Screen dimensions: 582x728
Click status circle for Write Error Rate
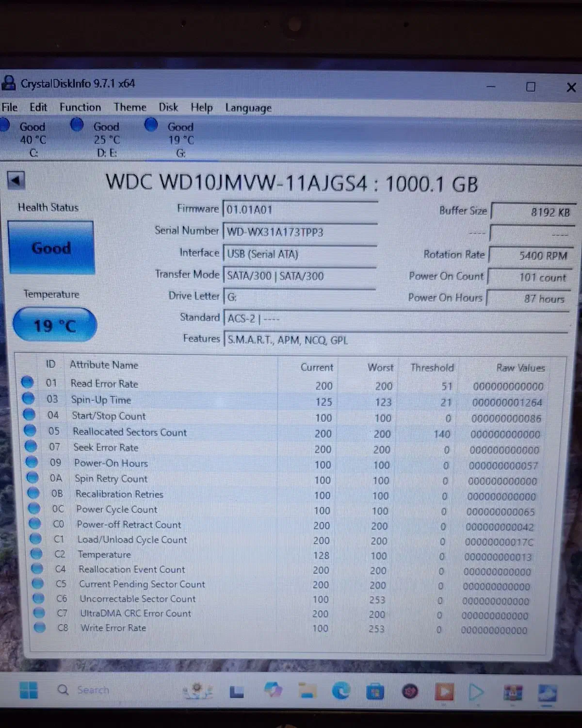pos(40,628)
